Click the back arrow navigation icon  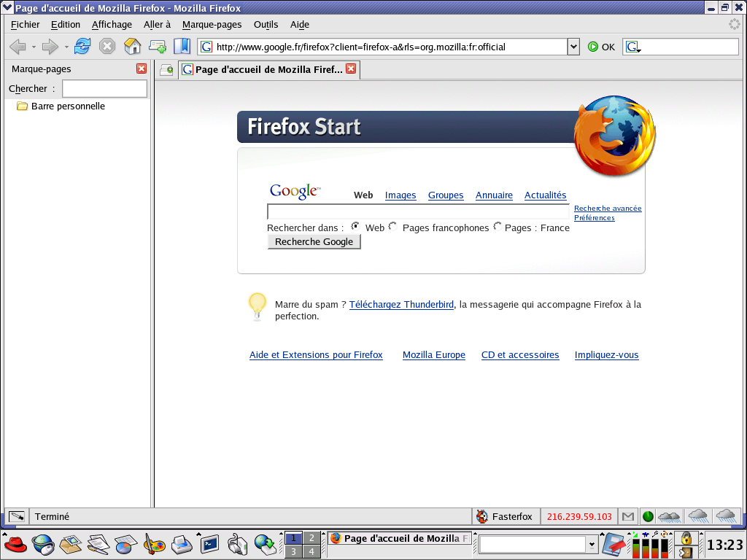point(18,47)
